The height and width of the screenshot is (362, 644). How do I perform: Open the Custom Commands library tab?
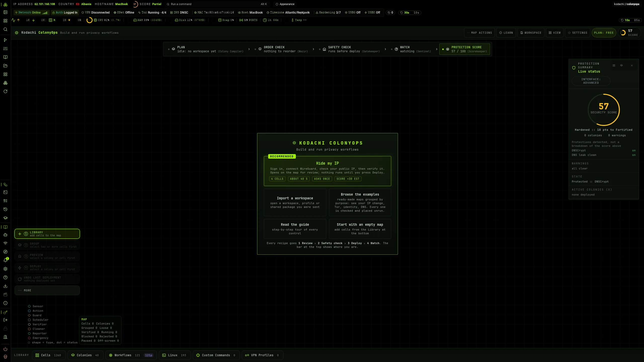click(x=216, y=355)
